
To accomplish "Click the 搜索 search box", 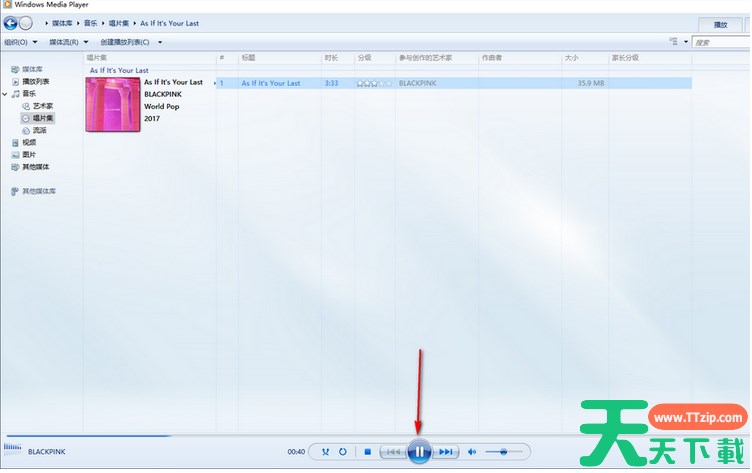I will pos(722,43).
